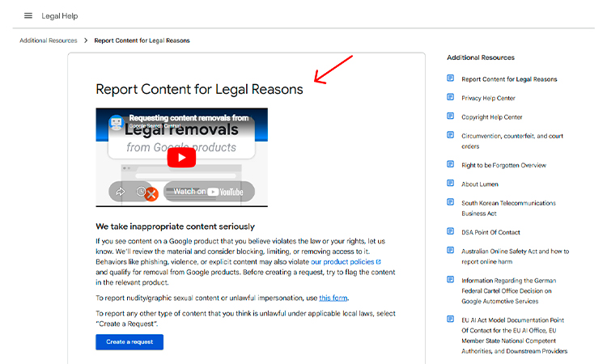
Task: Click the share arrow icon on video
Action: tap(121, 192)
